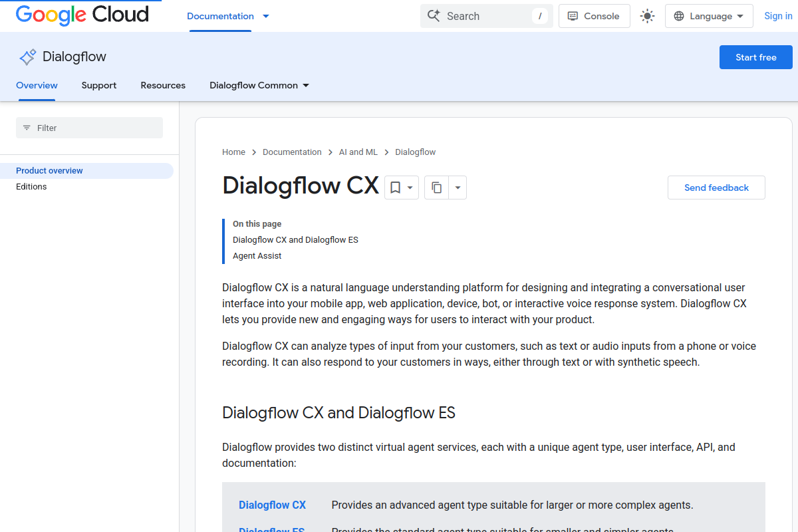Click the Dialogflow product icon
The height and width of the screenshot is (532, 798).
(28, 57)
